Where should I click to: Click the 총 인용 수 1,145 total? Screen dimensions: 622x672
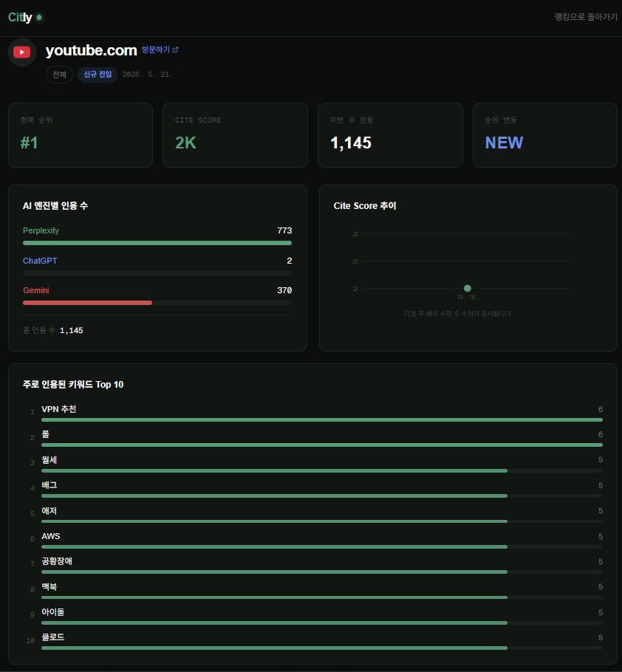(x=52, y=330)
